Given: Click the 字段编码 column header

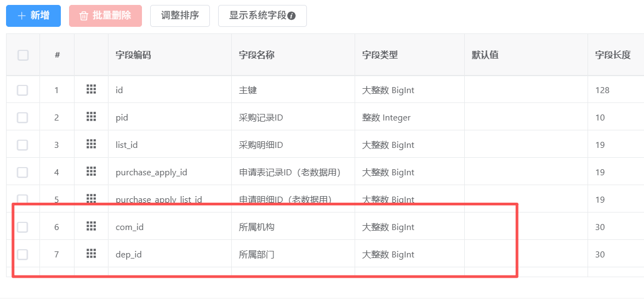Looking at the screenshot, I should click(133, 55).
